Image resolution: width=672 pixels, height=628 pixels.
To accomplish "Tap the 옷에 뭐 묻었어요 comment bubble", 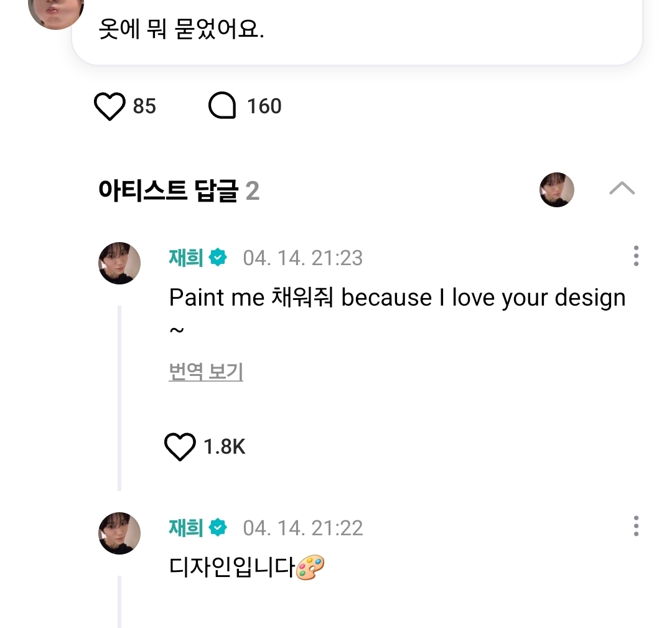I will coord(357,30).
